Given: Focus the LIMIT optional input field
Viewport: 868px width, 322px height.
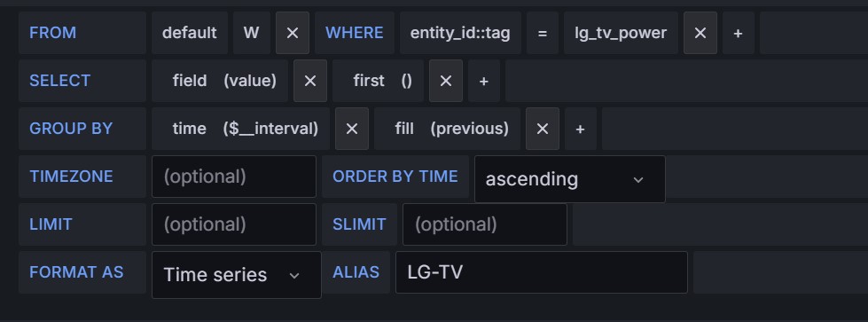Looking at the screenshot, I should point(233,224).
